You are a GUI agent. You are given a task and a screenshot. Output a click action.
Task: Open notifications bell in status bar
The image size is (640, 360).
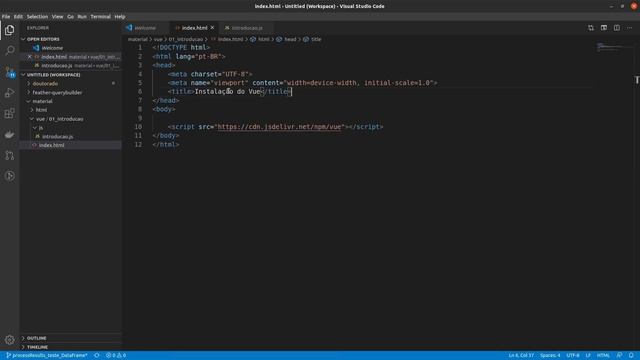631,356
